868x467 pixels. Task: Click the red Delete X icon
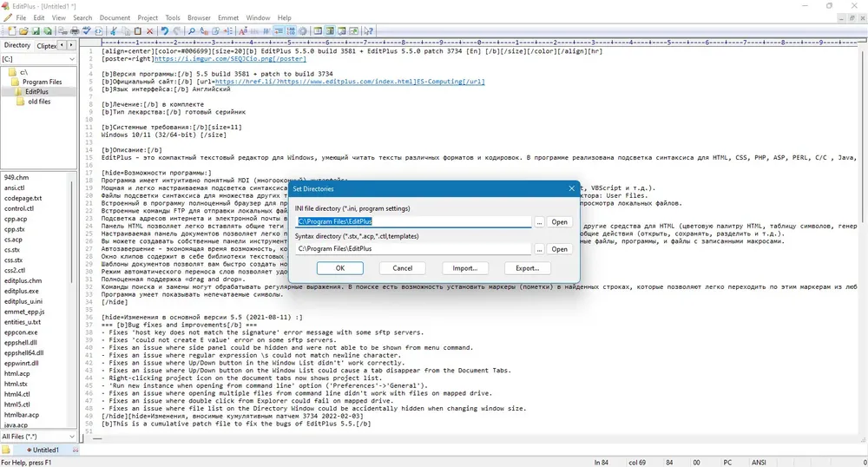149,31
